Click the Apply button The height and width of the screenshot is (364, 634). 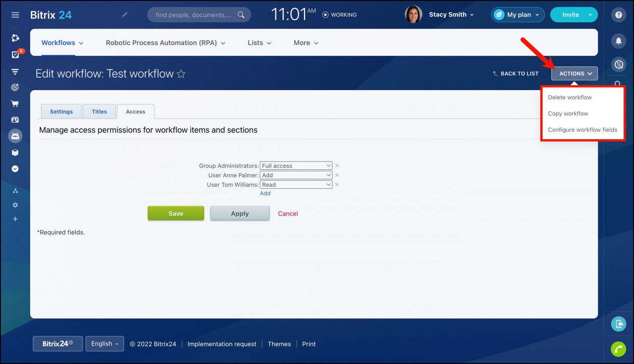click(240, 213)
